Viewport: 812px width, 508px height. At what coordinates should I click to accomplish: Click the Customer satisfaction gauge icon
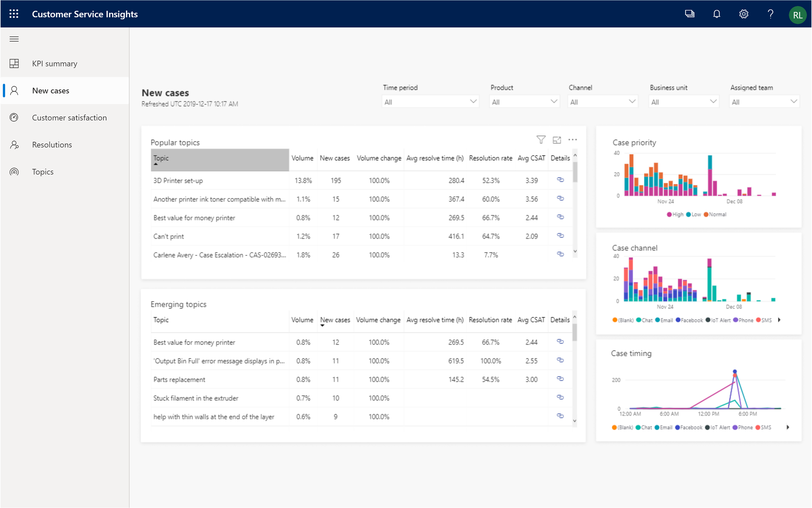click(14, 118)
